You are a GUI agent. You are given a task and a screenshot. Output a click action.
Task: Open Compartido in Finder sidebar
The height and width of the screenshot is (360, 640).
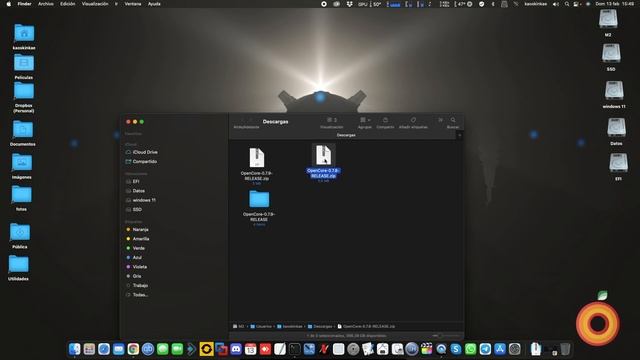(x=141, y=162)
